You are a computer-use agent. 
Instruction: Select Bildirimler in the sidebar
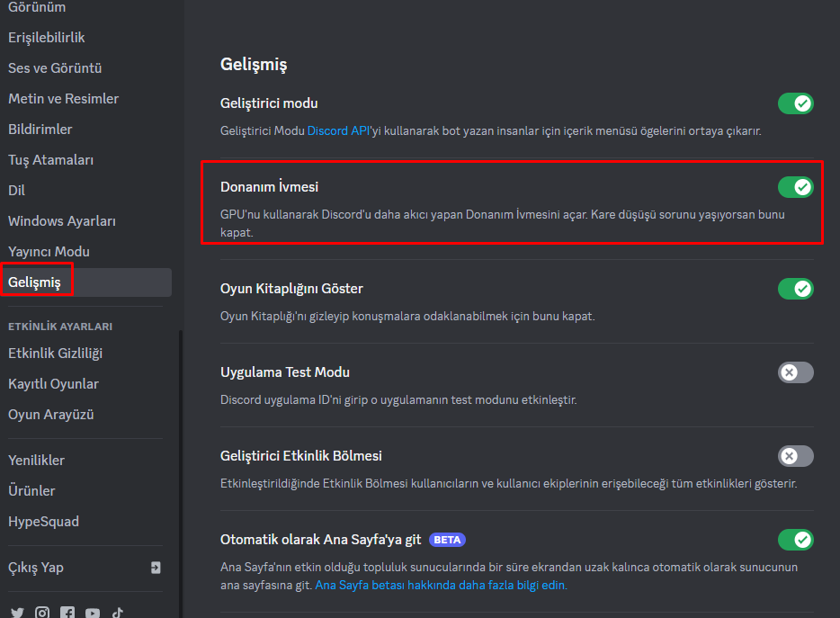pos(40,130)
